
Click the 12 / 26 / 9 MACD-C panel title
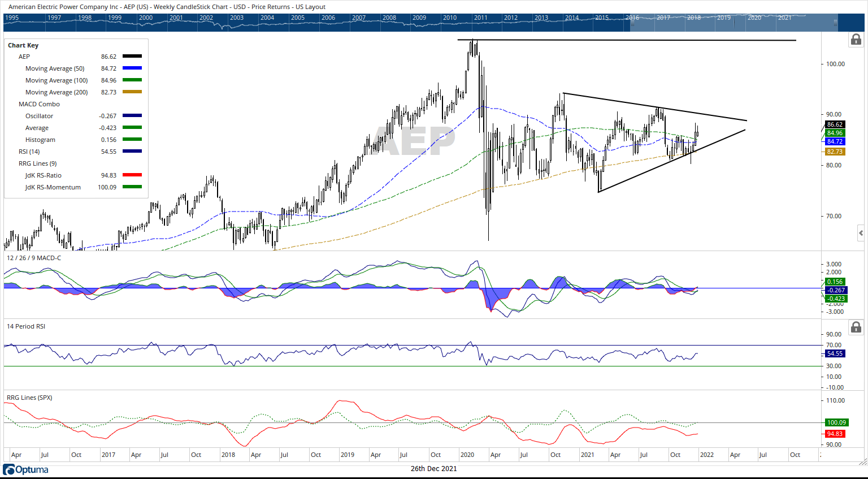pos(34,258)
